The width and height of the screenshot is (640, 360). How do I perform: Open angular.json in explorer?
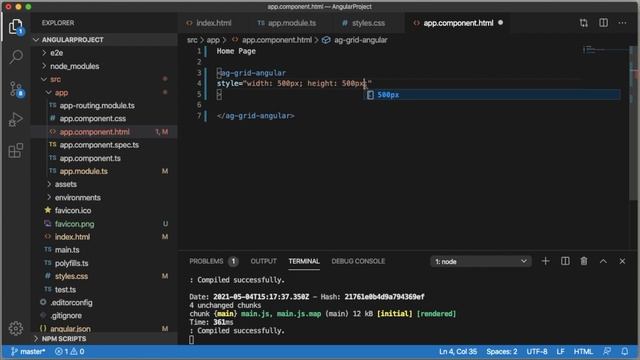[x=70, y=329]
